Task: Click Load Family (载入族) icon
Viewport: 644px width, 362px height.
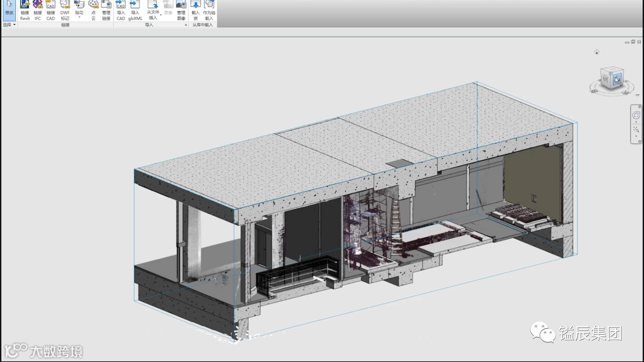Action: point(196,10)
